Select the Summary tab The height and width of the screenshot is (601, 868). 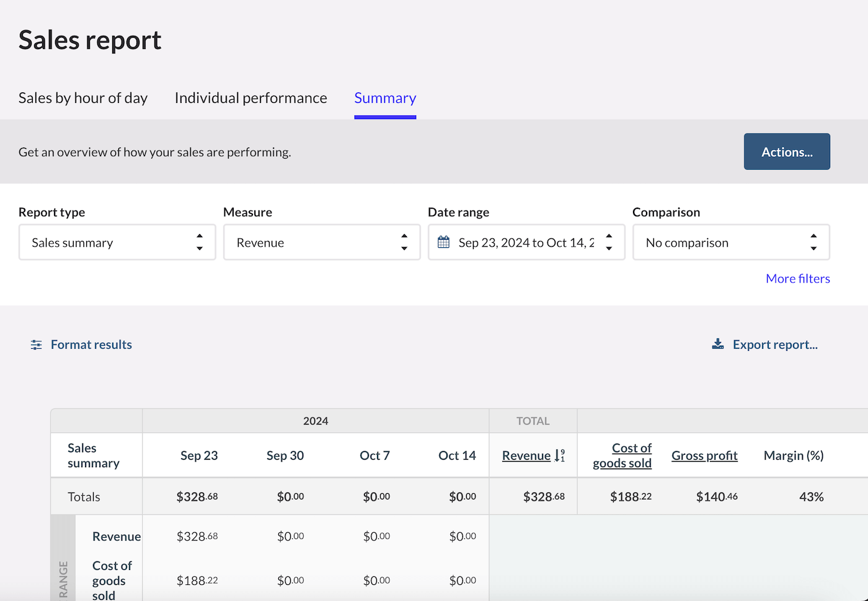pyautogui.click(x=385, y=98)
